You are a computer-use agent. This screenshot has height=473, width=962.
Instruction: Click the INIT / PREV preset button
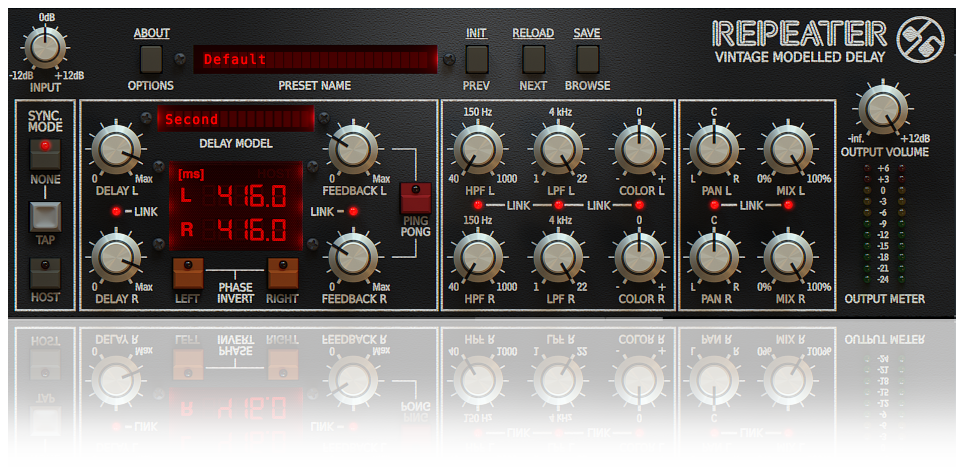(x=477, y=59)
